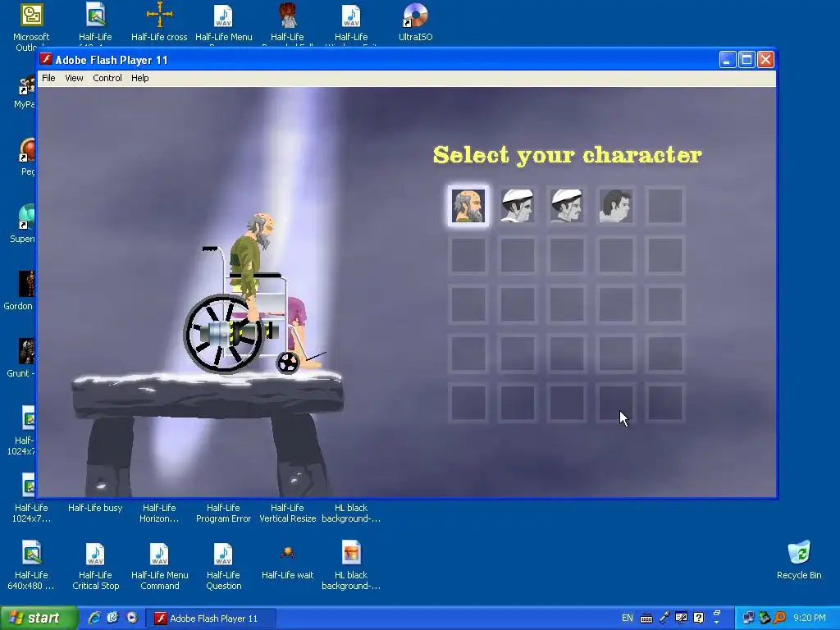Screen dimensions: 840x630
Task: Launch Windows Media Player from Quick Launch
Action: (x=132, y=618)
